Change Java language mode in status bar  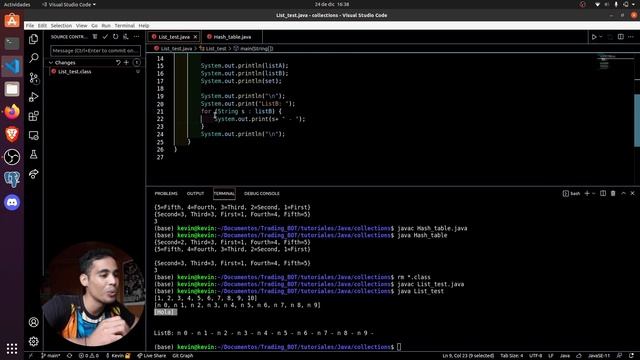pos(565,356)
